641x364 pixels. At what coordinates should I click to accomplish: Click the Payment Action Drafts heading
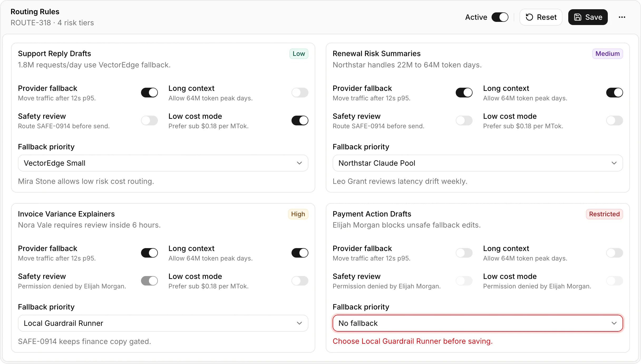372,214
